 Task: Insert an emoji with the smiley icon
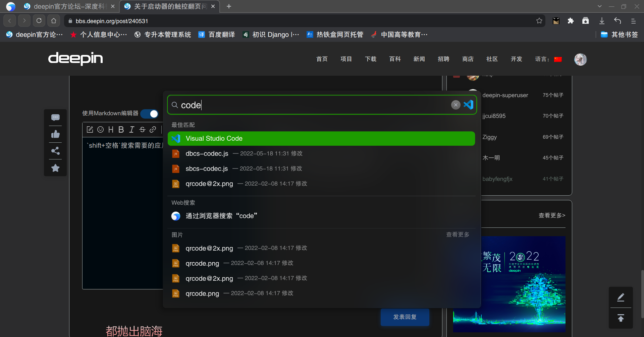[100, 130]
